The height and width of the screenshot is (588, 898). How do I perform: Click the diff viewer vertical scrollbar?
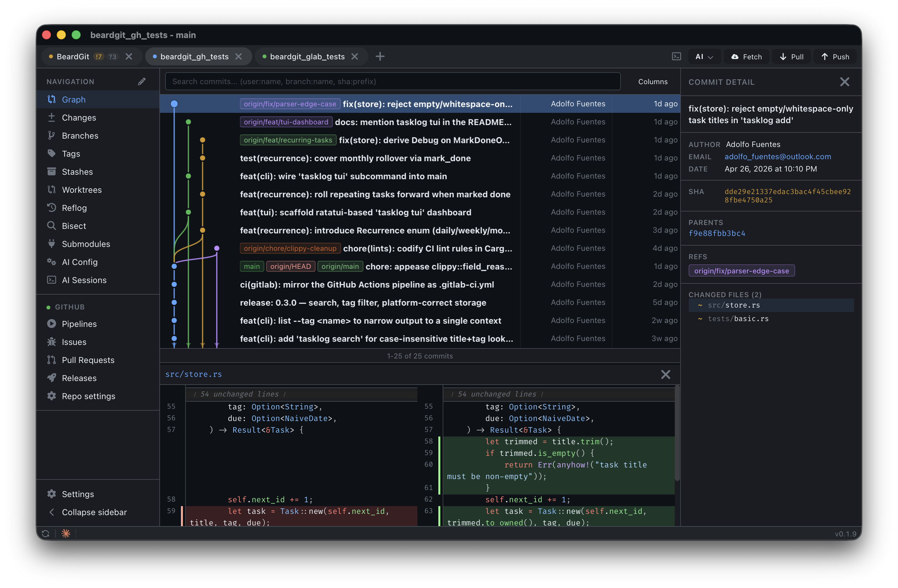tap(677, 434)
